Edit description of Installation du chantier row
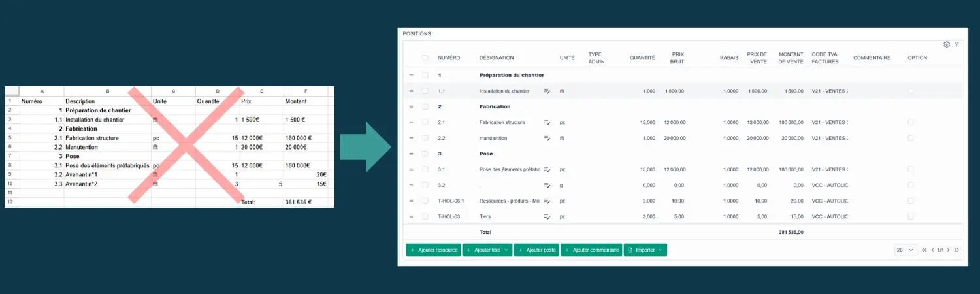The height and width of the screenshot is (294, 980). (547, 91)
